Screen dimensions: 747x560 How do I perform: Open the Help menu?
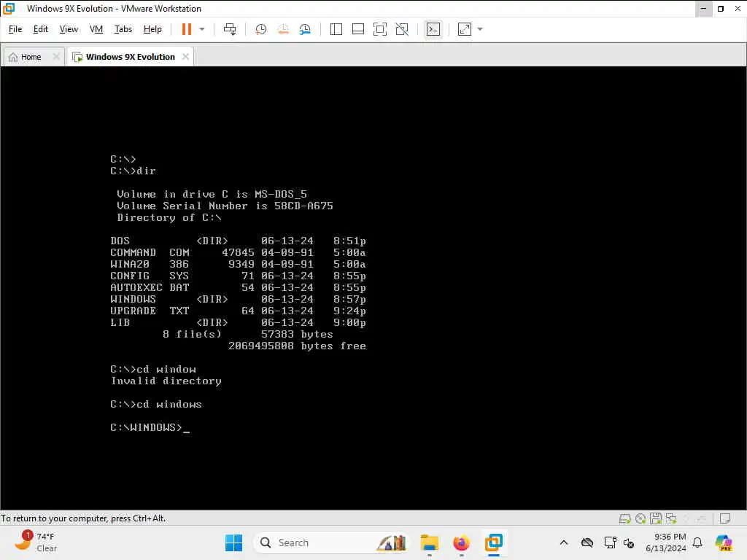pyautogui.click(x=152, y=29)
